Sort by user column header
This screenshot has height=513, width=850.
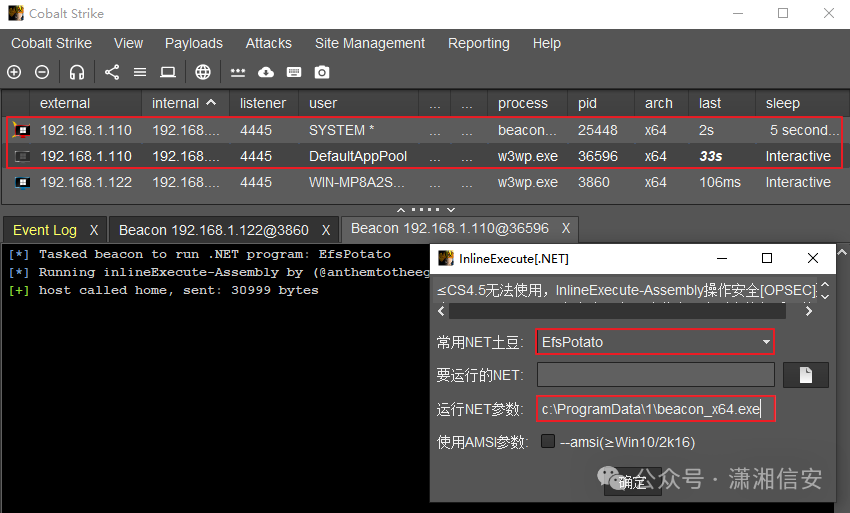coord(358,103)
